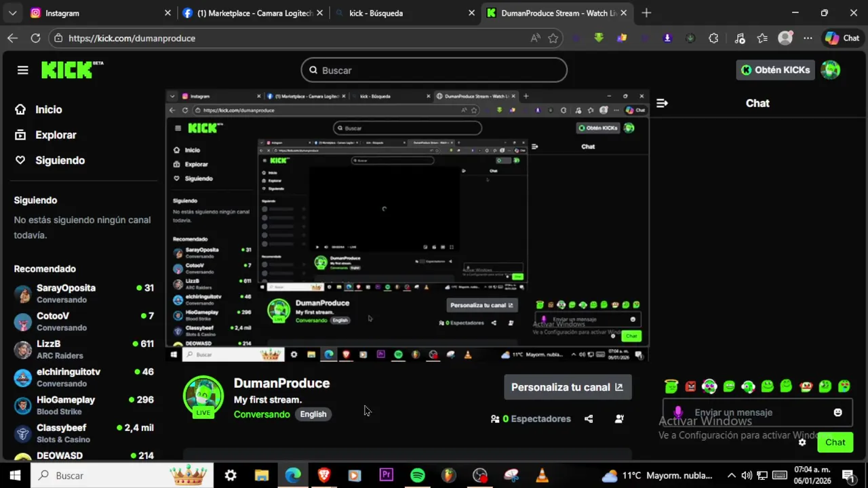
Task: Switch to the kick - Búsqueda tab
Action: [406, 13]
